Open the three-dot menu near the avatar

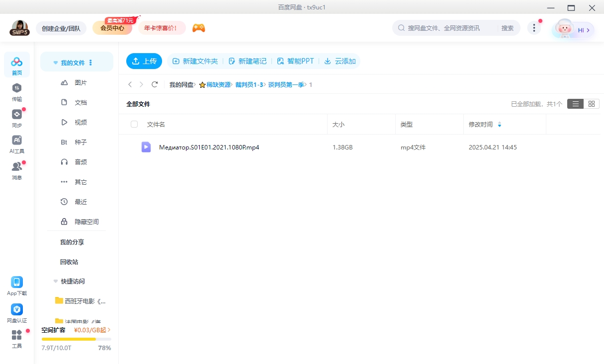(534, 28)
